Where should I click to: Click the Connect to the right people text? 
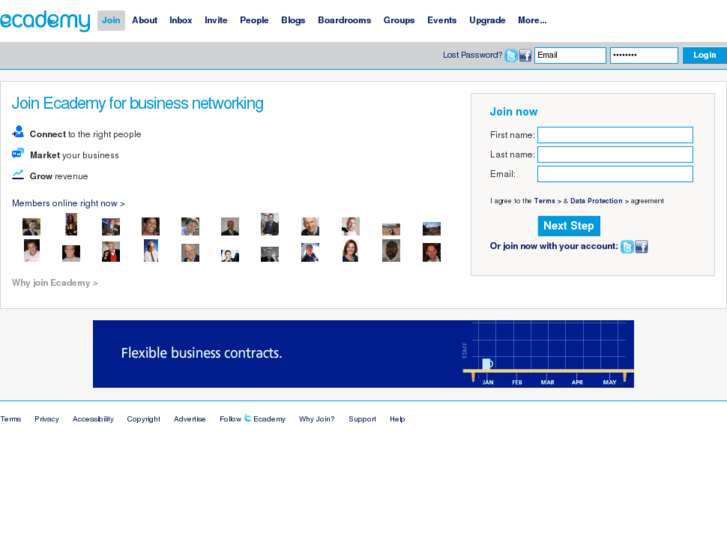coord(85,134)
